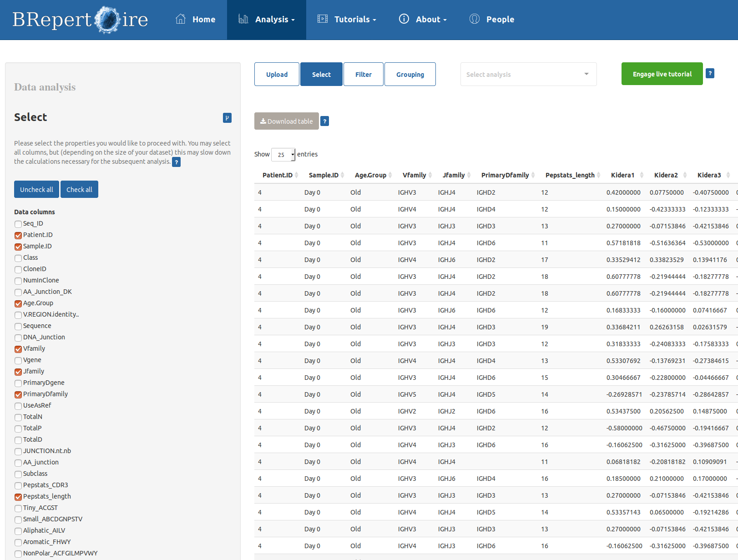Sort table by Kidera1 column arrows

click(x=642, y=175)
